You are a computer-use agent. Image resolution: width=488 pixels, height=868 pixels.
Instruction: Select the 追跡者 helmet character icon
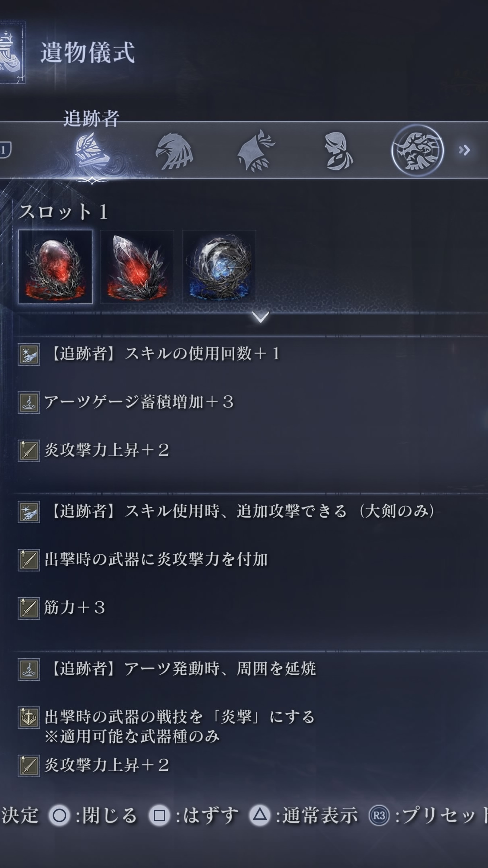pyautogui.click(x=92, y=151)
